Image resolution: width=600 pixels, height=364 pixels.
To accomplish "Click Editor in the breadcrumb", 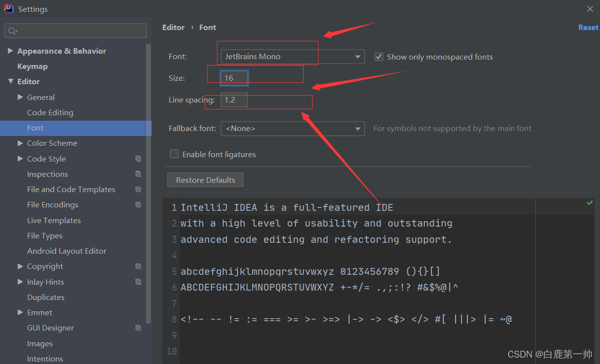I will tap(174, 28).
